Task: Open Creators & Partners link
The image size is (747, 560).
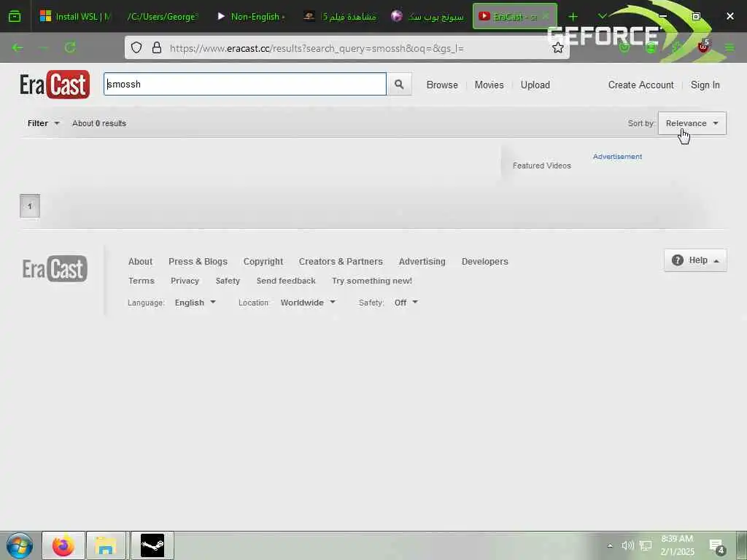Action: [341, 262]
